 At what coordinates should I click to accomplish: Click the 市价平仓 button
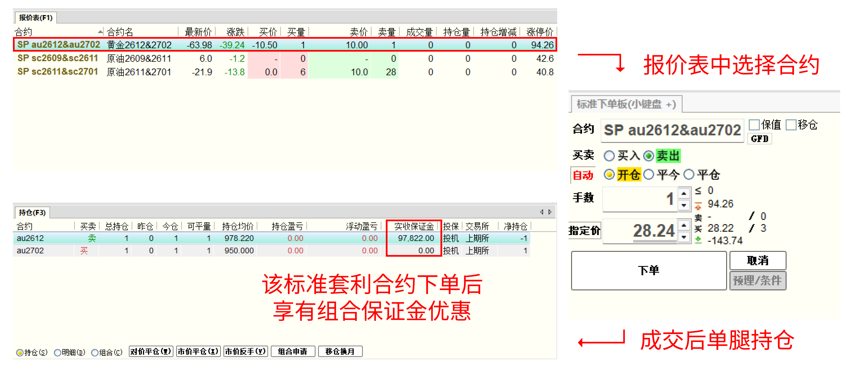198,352
